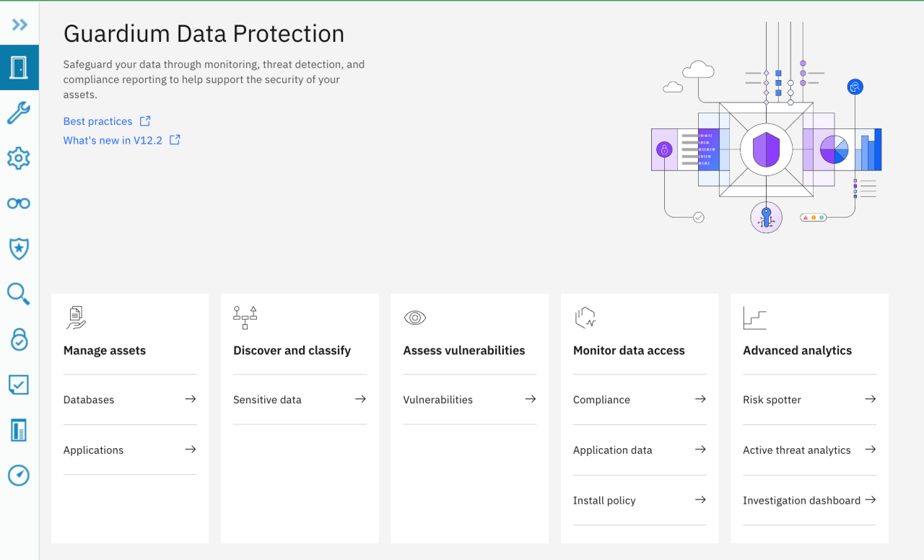Open What's new in V12.2 link
The width and height of the screenshot is (924, 560).
click(x=113, y=140)
